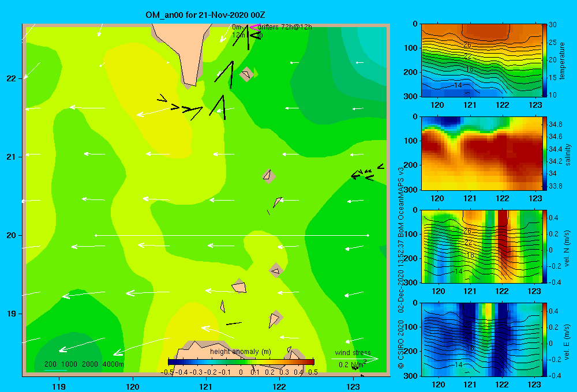Image resolution: width=577 pixels, height=392 pixels.
Task: Click the '0.2 N/m2' wind stress value
Action: coord(353,364)
